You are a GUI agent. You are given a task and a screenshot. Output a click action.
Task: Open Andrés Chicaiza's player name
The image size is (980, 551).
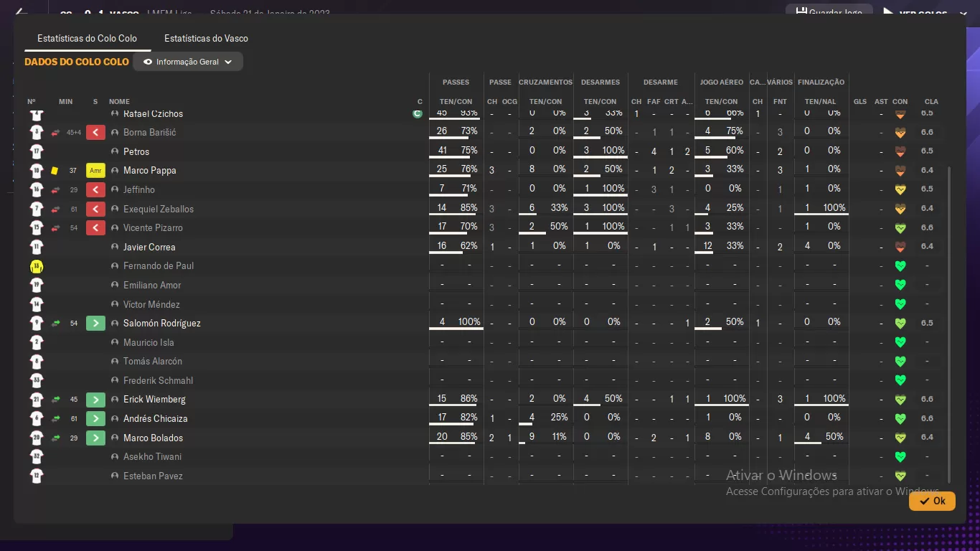[x=156, y=418]
